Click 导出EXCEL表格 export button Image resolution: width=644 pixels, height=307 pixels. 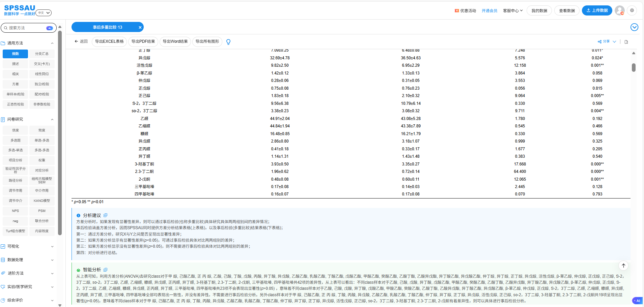point(109,41)
